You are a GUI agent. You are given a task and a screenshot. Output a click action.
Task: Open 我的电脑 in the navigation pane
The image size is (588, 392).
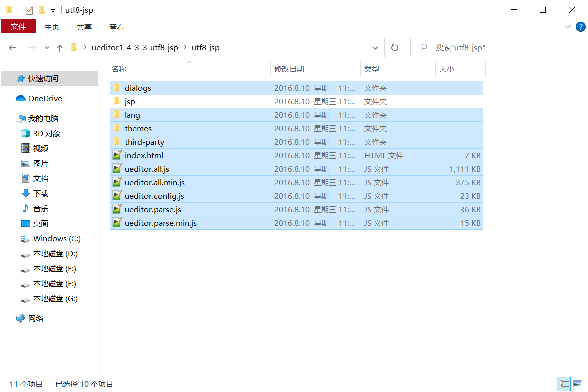click(x=43, y=119)
